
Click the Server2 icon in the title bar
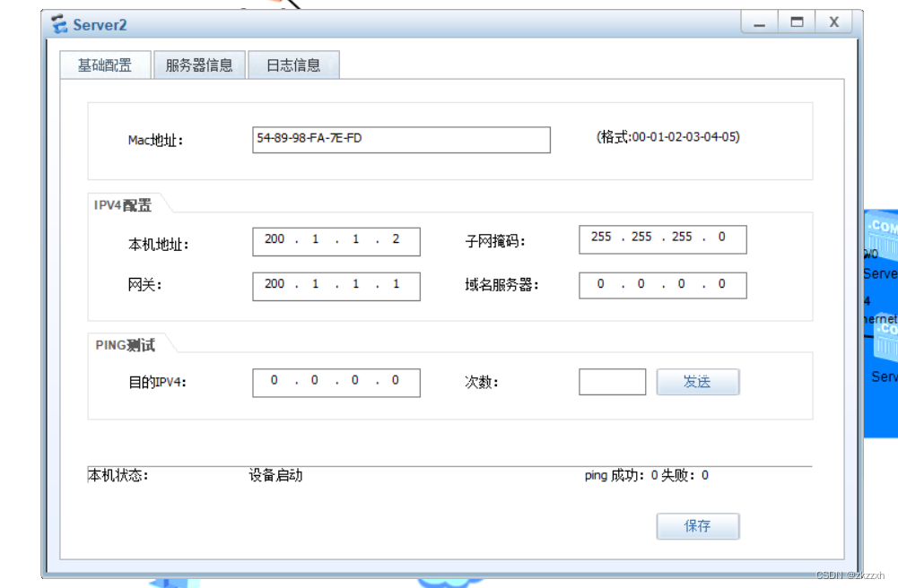(x=60, y=23)
